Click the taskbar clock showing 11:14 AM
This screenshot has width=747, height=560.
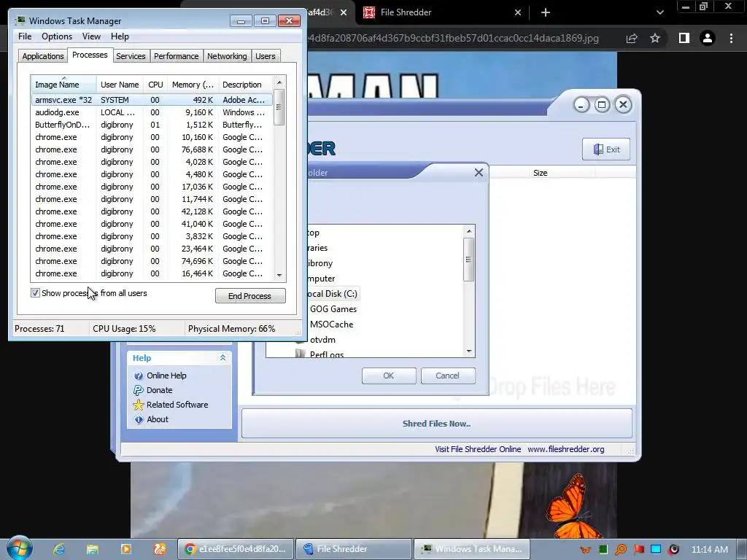709,550
